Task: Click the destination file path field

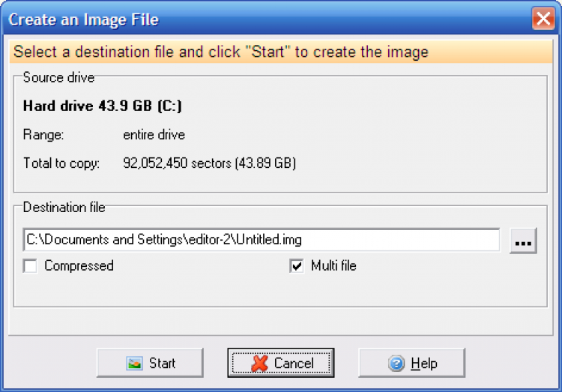Action: 261,240
